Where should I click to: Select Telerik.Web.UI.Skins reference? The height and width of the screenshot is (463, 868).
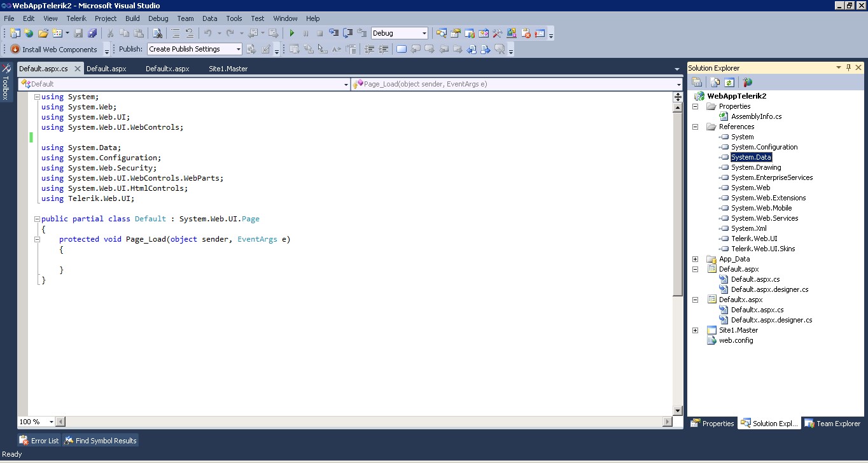763,249
